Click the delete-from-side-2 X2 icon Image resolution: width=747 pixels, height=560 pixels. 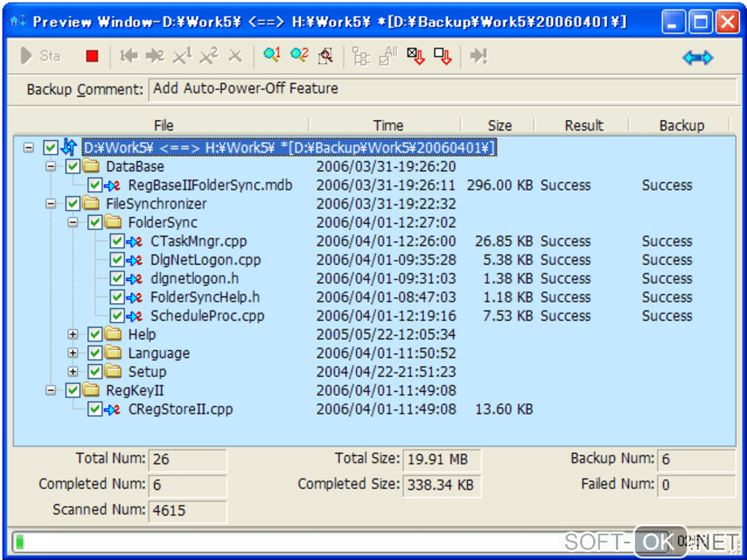click(x=208, y=56)
